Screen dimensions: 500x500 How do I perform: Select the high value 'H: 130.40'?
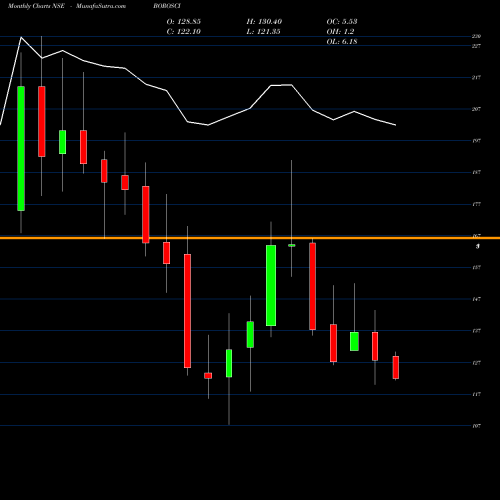point(264,22)
